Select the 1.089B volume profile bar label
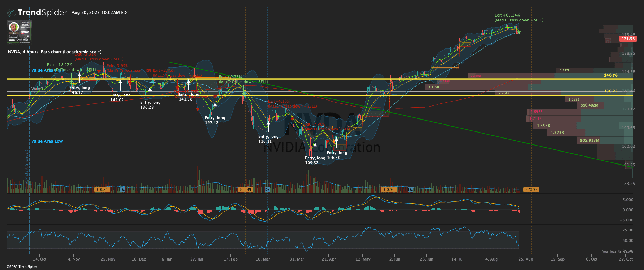 [574, 99]
